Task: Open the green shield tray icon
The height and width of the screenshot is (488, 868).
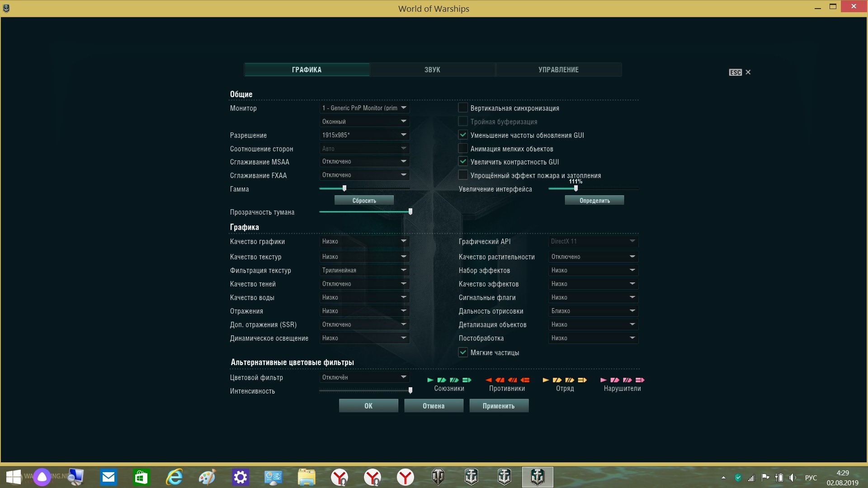Action: [x=738, y=478]
